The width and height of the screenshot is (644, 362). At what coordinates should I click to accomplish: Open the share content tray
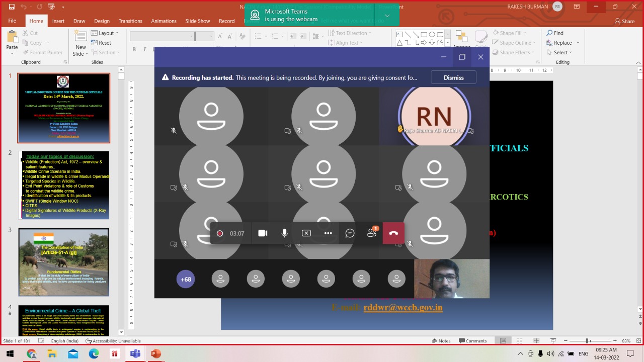coord(306,233)
